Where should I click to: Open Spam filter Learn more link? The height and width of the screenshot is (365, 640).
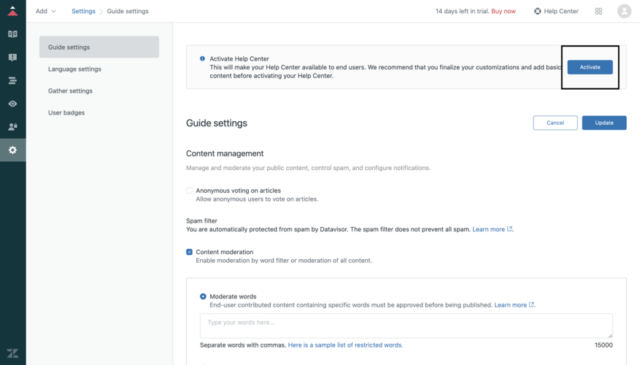(492, 229)
